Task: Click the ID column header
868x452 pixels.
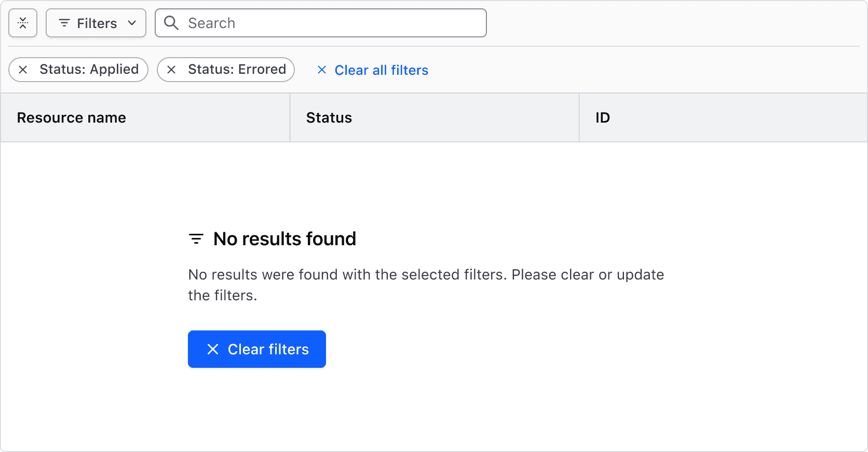Action: tap(603, 117)
